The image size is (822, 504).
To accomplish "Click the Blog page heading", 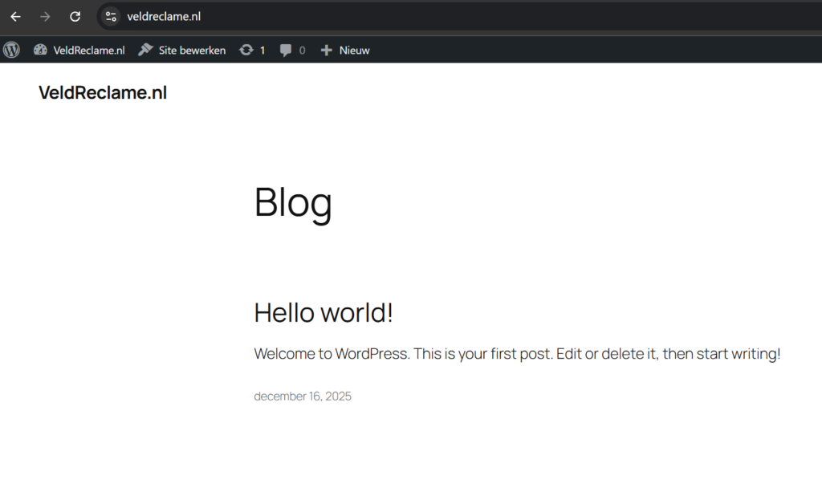I will click(x=293, y=203).
